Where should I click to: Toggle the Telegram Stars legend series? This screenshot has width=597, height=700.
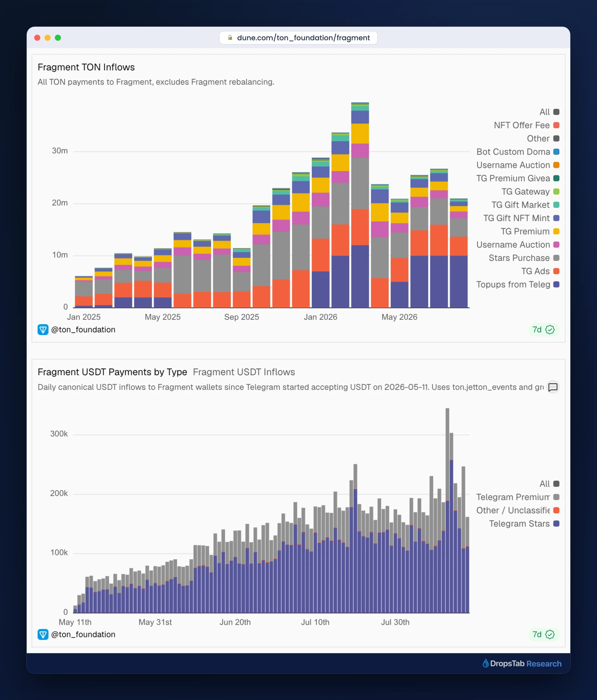pyautogui.click(x=524, y=524)
